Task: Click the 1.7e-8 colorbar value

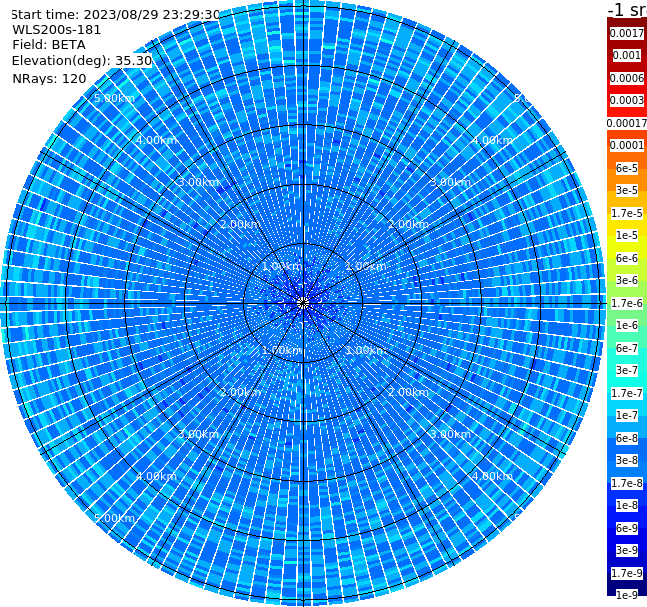Action: pos(627,483)
